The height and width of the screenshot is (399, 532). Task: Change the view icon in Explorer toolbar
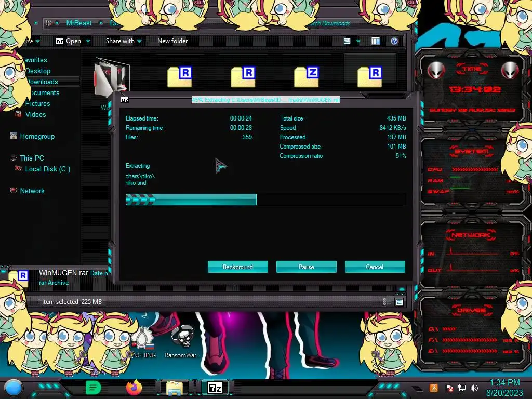pos(347,41)
